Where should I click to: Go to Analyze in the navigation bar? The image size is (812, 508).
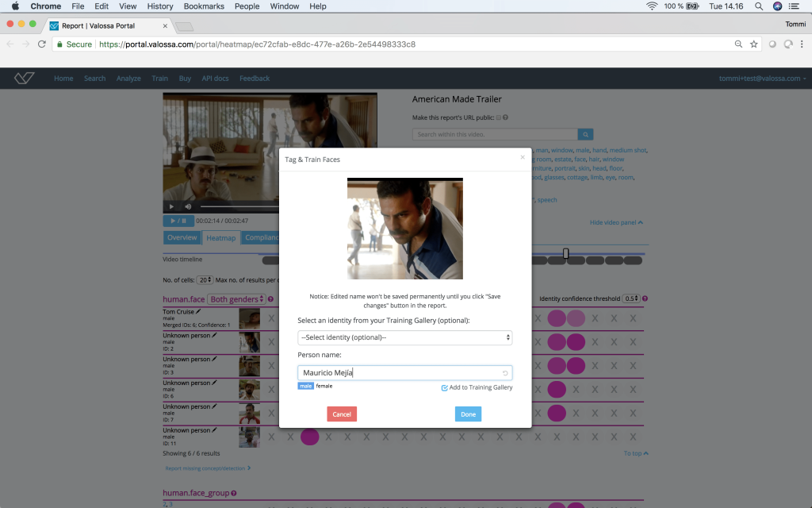(x=128, y=79)
